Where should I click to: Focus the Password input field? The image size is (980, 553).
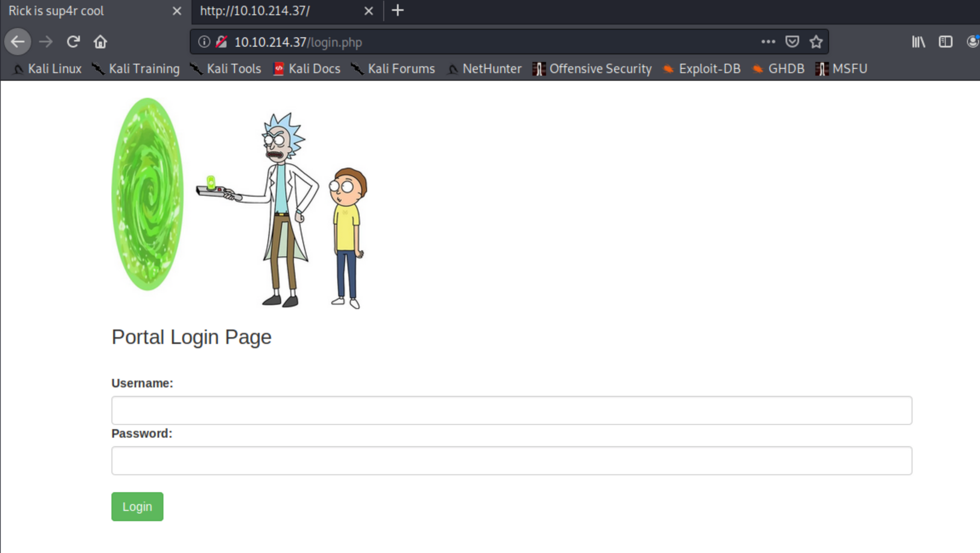click(512, 460)
